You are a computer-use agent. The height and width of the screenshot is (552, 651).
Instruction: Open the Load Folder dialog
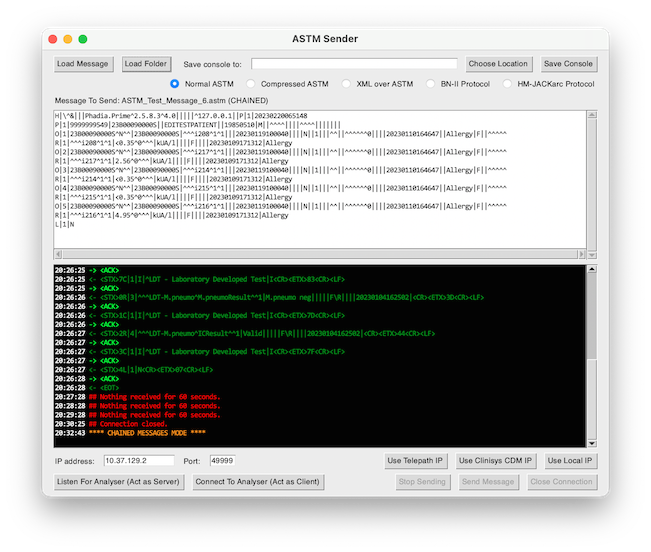146,64
